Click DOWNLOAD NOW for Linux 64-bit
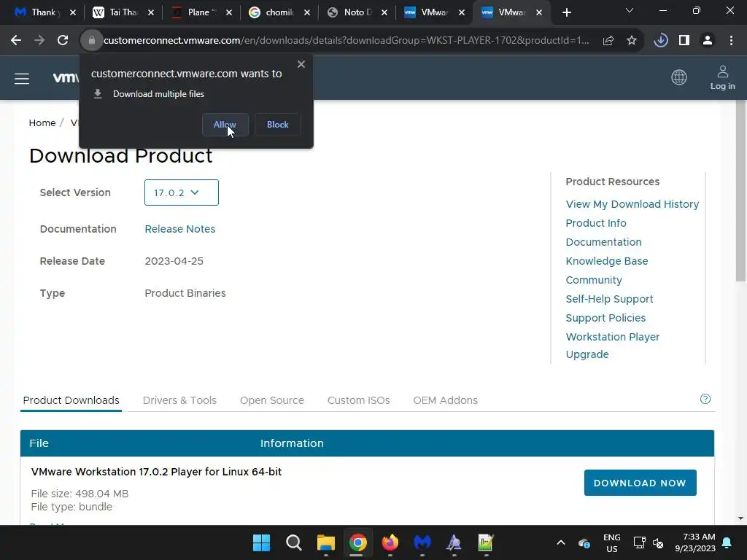Screen dimensions: 747x560 click(640, 483)
